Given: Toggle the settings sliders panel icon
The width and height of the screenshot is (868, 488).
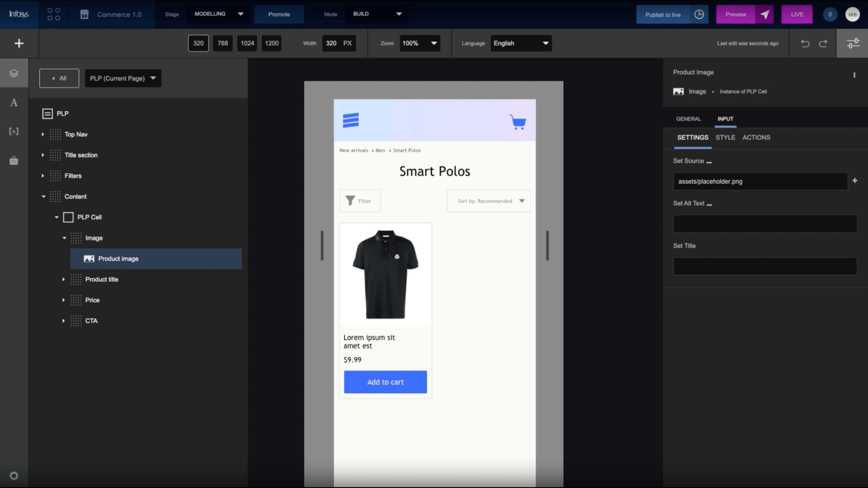Looking at the screenshot, I should pos(852,43).
